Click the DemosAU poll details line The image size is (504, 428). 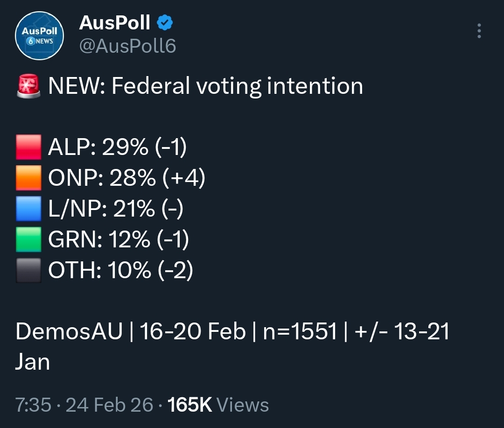tap(232, 332)
